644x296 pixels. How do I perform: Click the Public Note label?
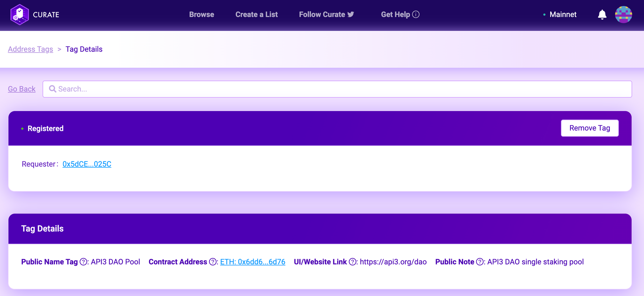(455, 262)
